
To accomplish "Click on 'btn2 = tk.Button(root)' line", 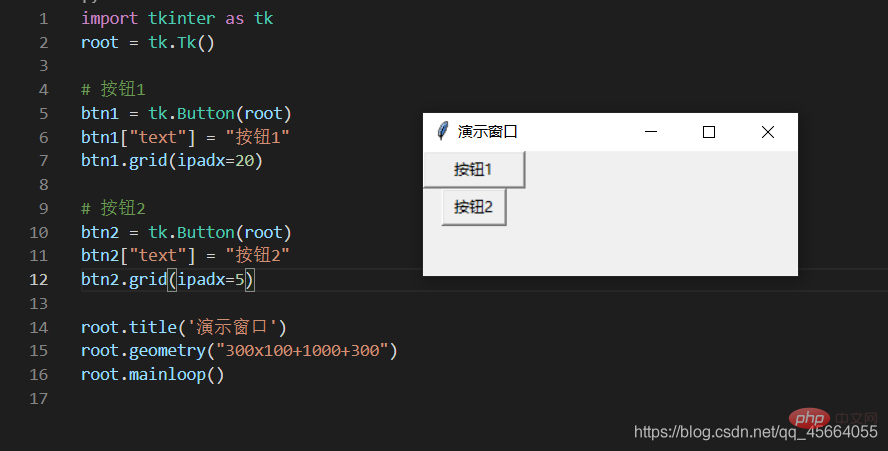I will coord(186,232).
